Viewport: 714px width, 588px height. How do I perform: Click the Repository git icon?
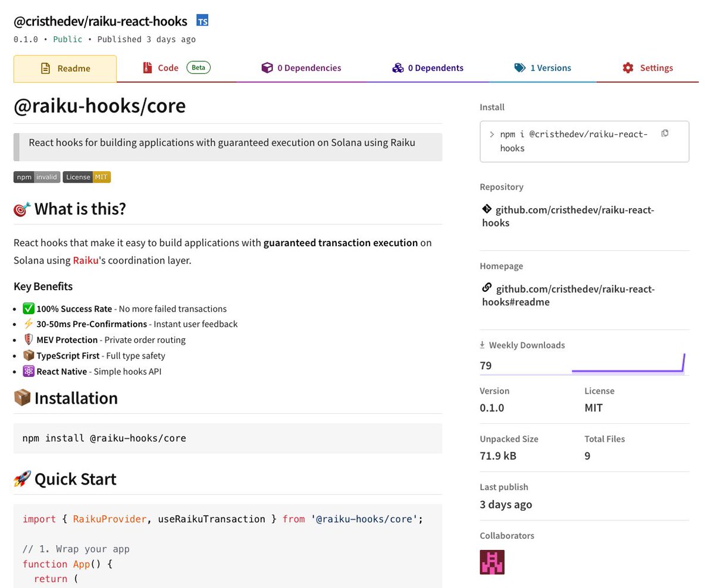[487, 209]
